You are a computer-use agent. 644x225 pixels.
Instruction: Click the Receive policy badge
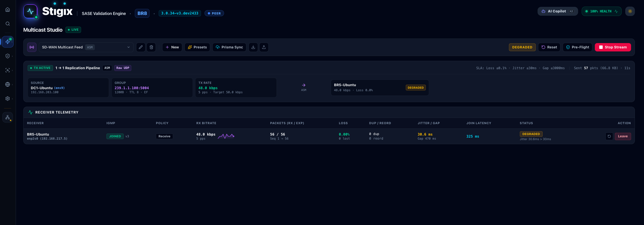pyautogui.click(x=164, y=136)
